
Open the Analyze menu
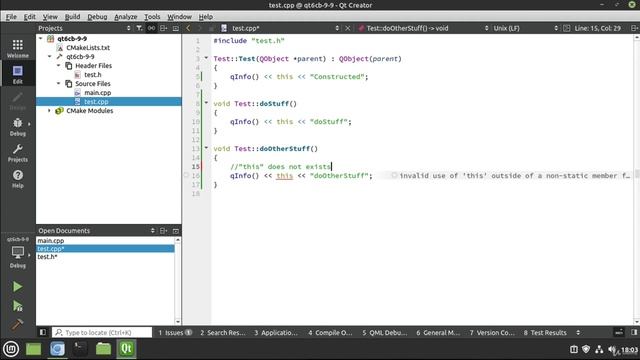pyautogui.click(x=126, y=17)
